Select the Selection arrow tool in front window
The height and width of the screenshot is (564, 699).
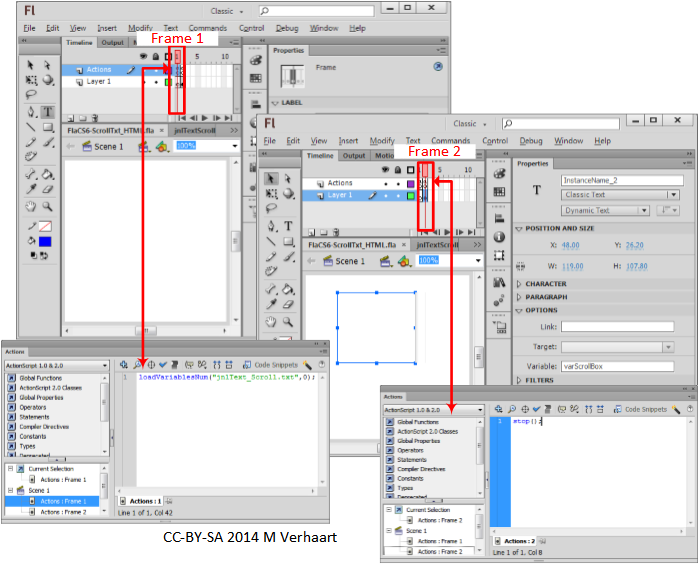[x=270, y=179]
